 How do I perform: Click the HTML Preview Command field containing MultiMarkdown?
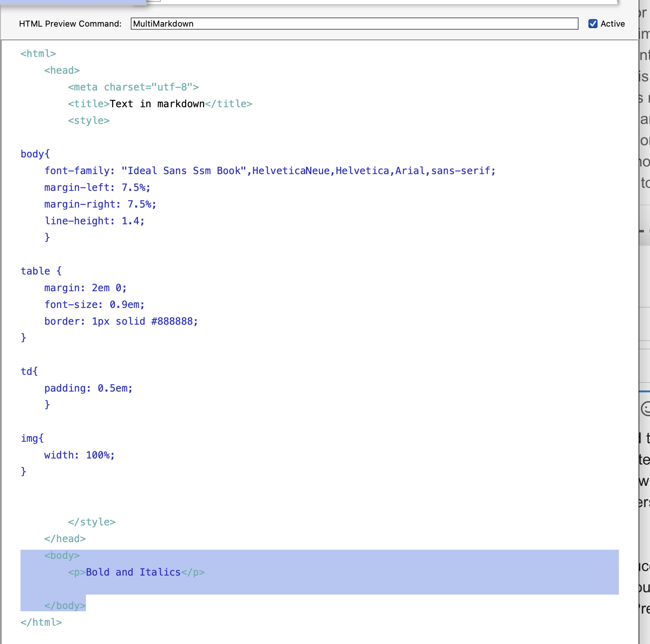coord(354,24)
